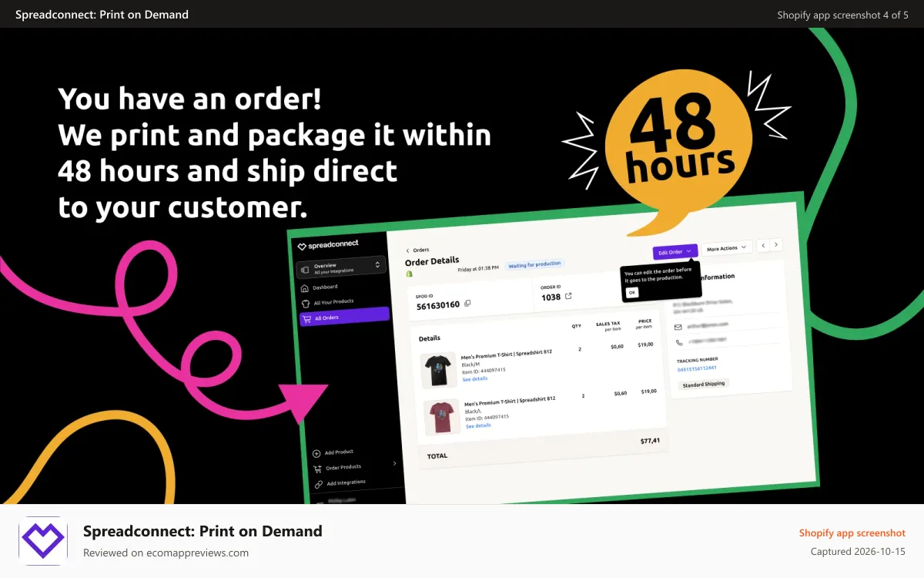Open the black t-shirt thumbnail
Image resolution: width=924 pixels, height=578 pixels.
pyautogui.click(x=439, y=370)
